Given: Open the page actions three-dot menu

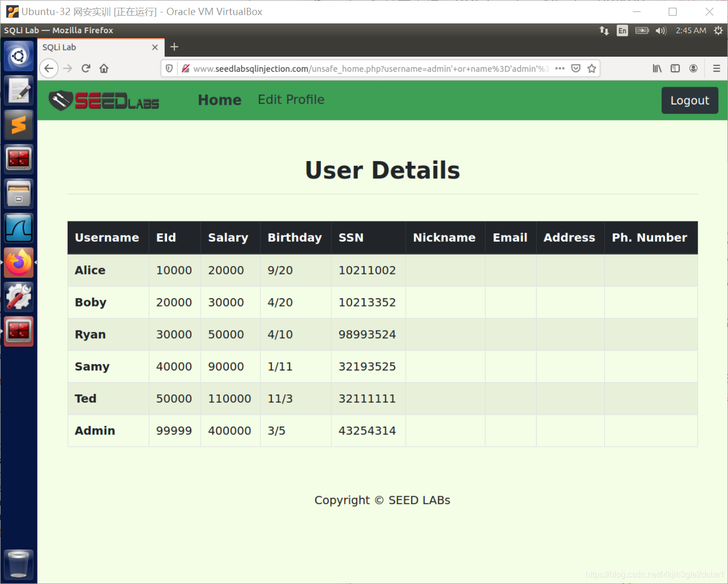Looking at the screenshot, I should (560, 68).
